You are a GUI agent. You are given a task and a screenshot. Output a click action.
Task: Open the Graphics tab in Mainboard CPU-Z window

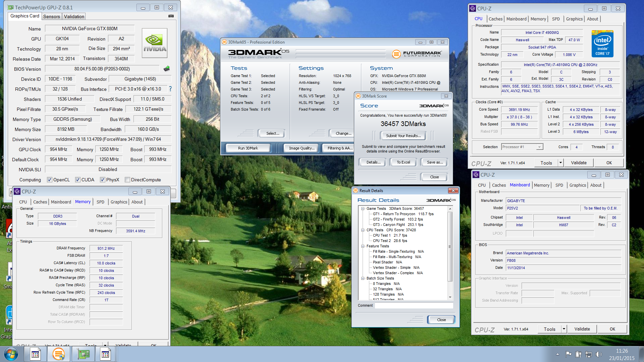coord(578,185)
